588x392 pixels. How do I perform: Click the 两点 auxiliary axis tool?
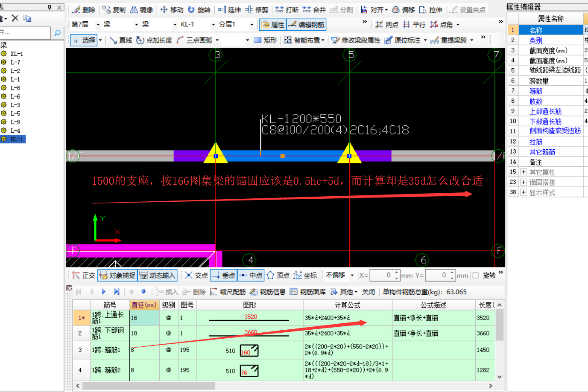[x=387, y=25]
